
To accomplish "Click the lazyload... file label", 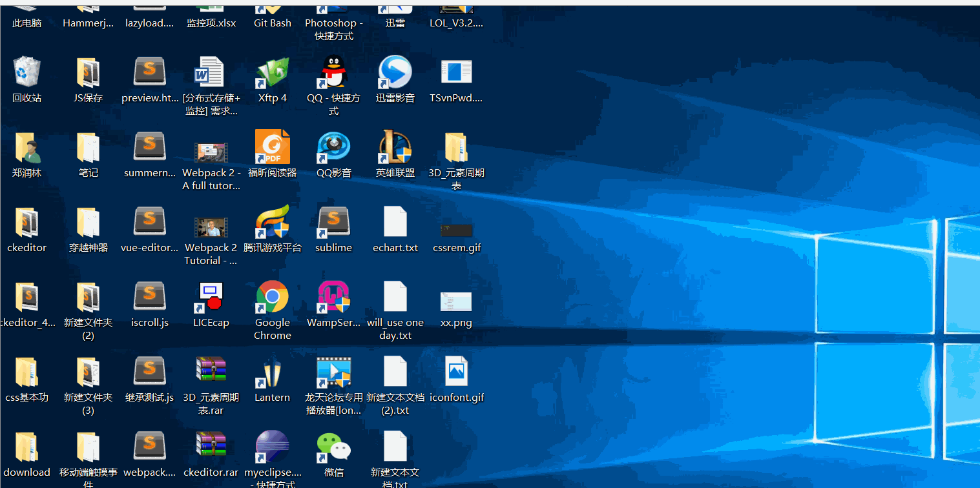I will pos(149,23).
